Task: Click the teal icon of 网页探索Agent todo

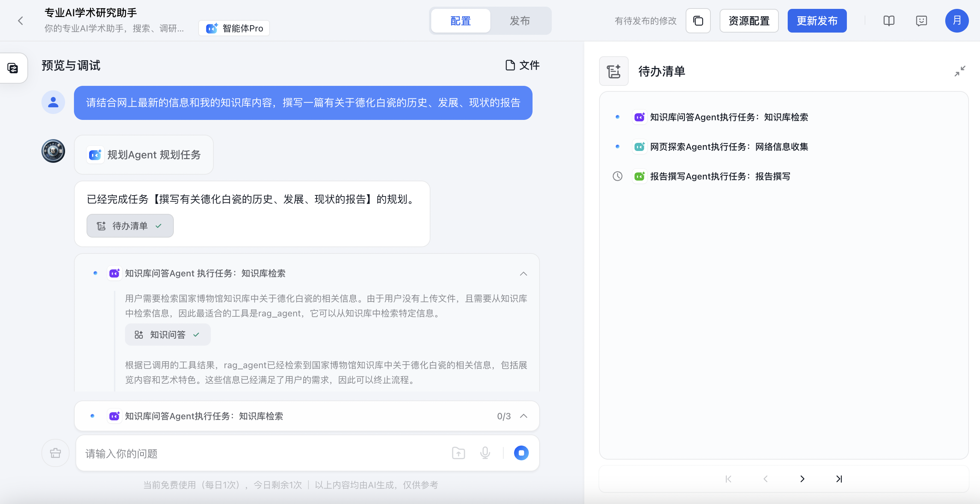Action: tap(639, 147)
